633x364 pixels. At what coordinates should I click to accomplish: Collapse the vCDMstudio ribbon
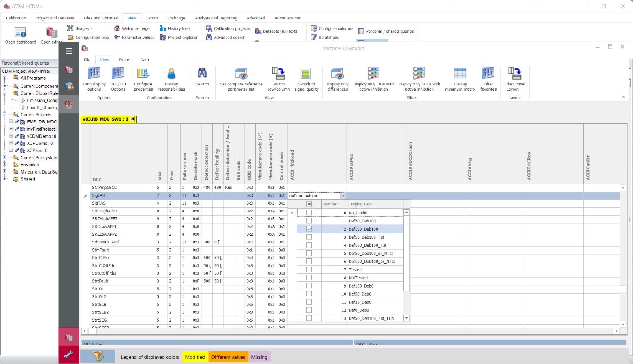click(x=624, y=97)
